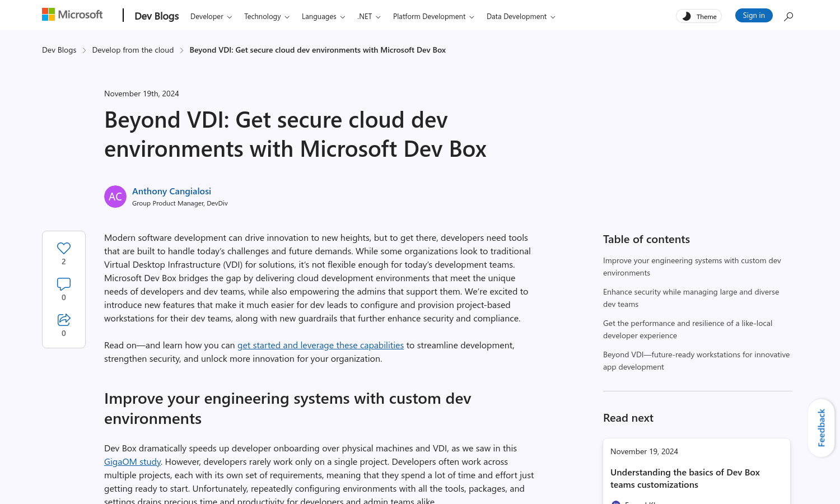Image resolution: width=840 pixels, height=504 pixels.
Task: Share the article using the share icon
Action: 63,320
